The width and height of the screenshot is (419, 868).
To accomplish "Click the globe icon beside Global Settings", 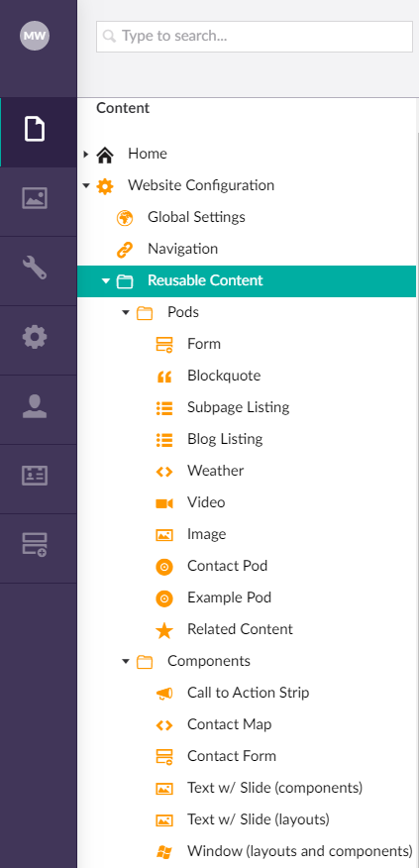I will [125, 218].
